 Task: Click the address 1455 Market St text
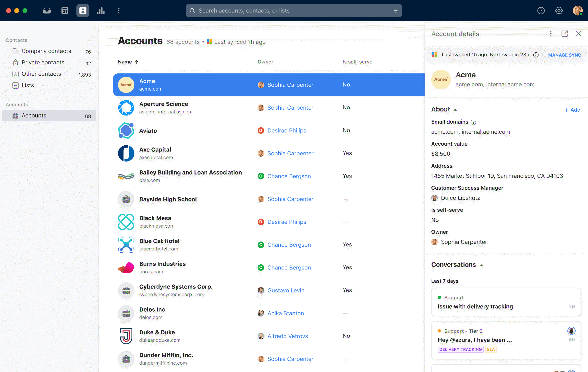point(497,176)
